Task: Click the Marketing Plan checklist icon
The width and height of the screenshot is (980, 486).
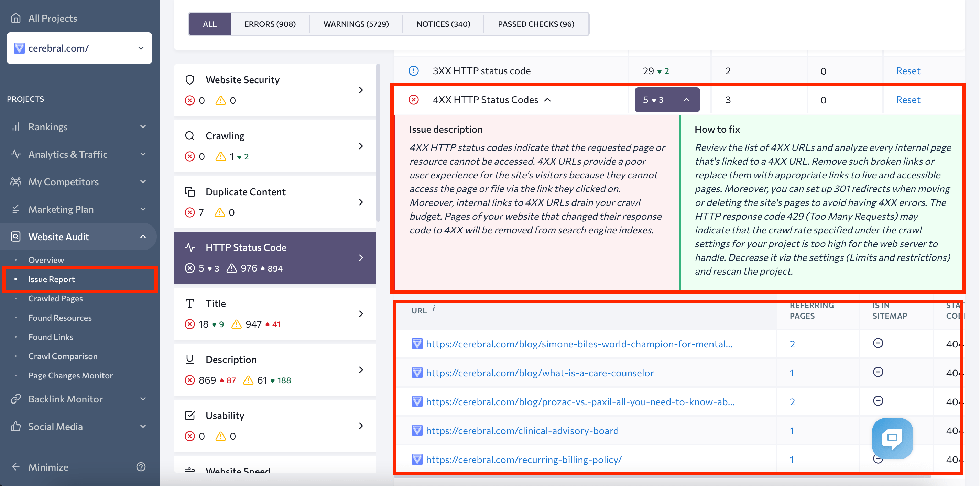Action: pos(15,209)
